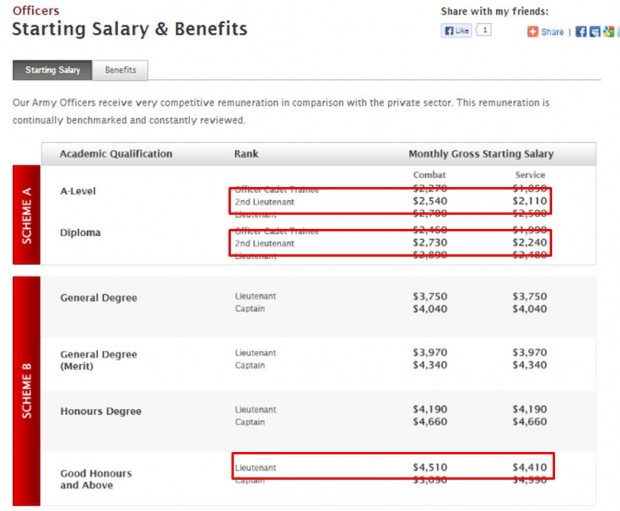Click the Service column subheading
The height and width of the screenshot is (511, 620).
coord(529,175)
